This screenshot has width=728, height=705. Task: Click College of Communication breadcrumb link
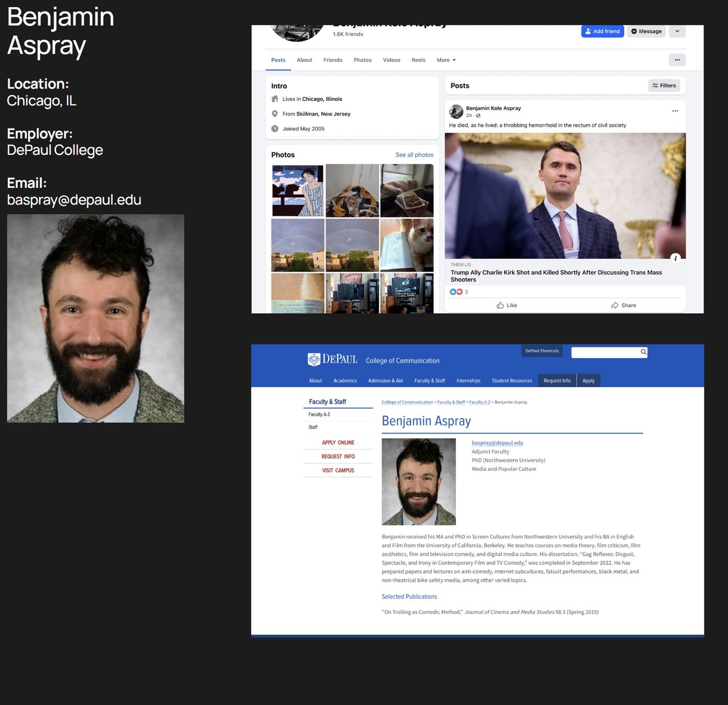point(407,402)
